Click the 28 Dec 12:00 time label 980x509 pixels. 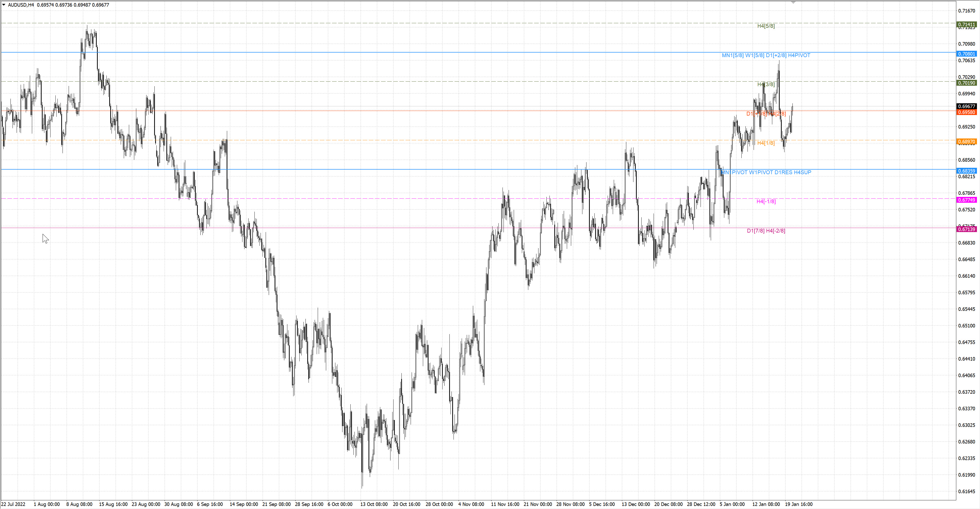tap(701, 504)
